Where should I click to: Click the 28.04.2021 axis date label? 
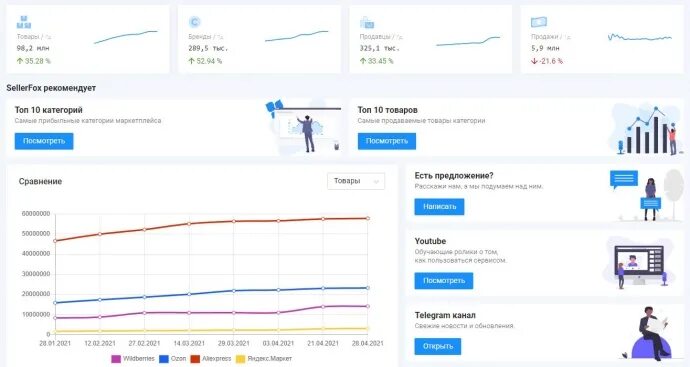pos(367,343)
